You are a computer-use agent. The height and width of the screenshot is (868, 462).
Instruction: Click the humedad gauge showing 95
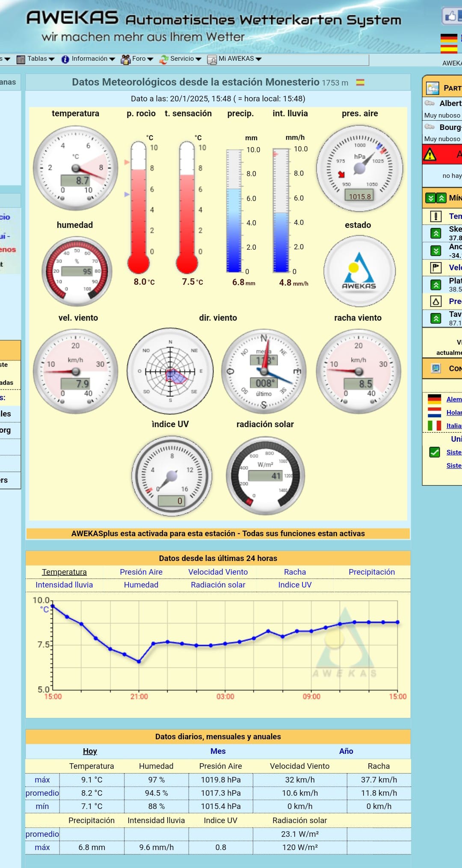click(x=77, y=271)
